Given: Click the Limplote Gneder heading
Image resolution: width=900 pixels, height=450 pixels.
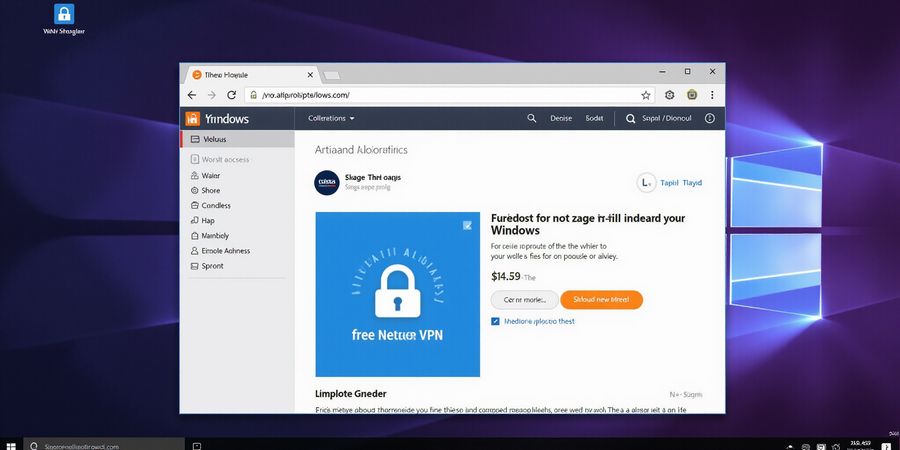Looking at the screenshot, I should point(351,394).
